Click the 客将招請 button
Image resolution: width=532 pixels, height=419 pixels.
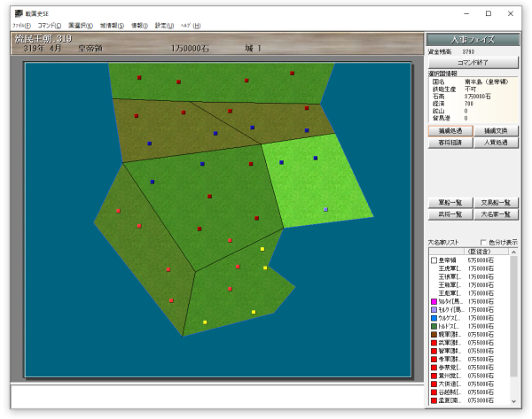click(x=450, y=143)
